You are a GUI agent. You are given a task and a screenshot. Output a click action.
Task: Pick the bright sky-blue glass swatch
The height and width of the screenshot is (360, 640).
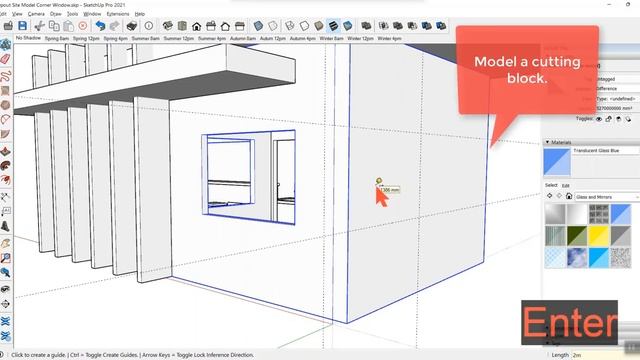[x=599, y=258]
